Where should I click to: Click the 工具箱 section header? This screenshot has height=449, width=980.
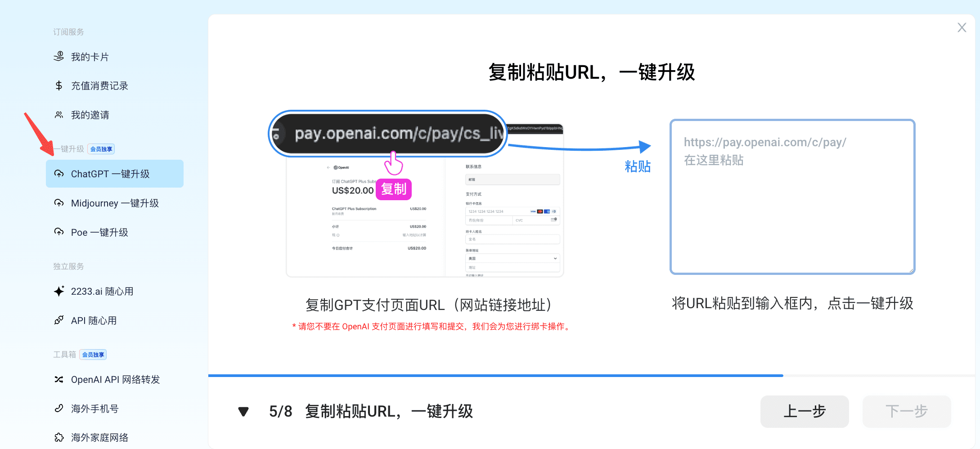(64, 355)
